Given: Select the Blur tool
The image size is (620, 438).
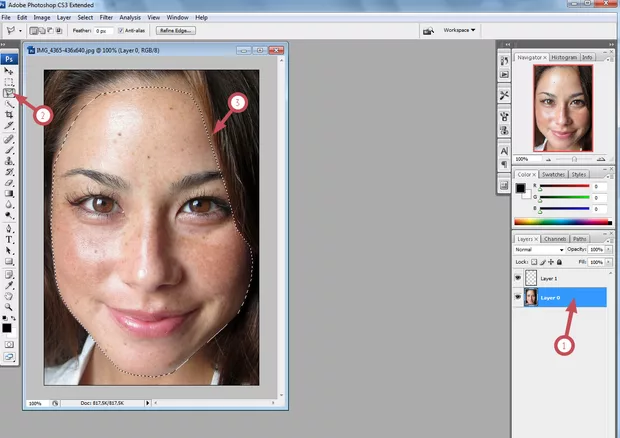Looking at the screenshot, I should (x=9, y=204).
